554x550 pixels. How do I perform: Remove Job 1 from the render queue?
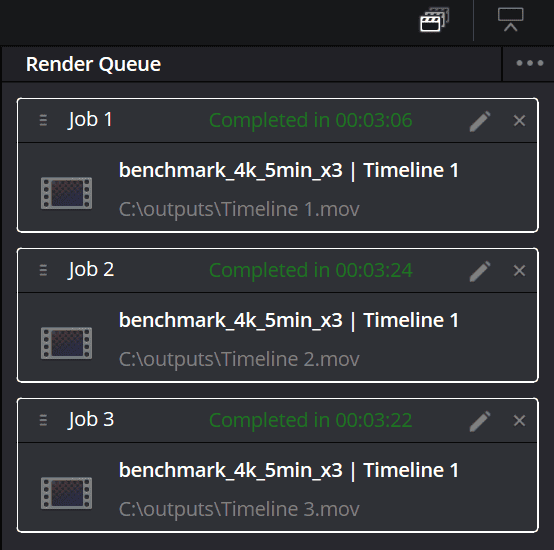click(x=519, y=121)
